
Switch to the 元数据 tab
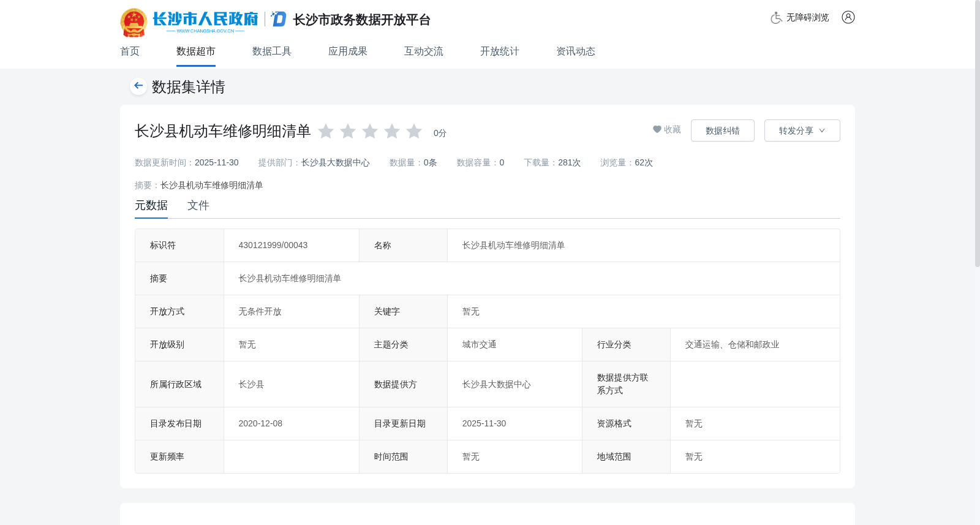(x=151, y=206)
